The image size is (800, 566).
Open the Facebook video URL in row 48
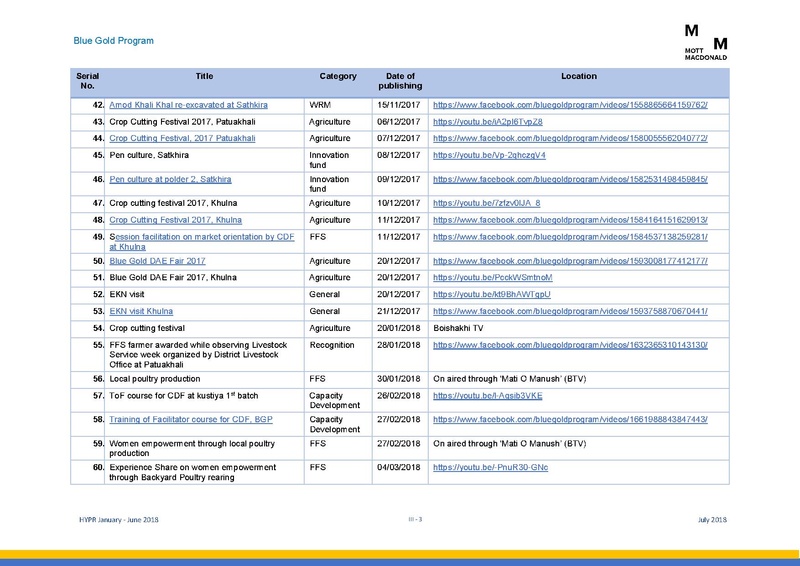click(x=570, y=220)
